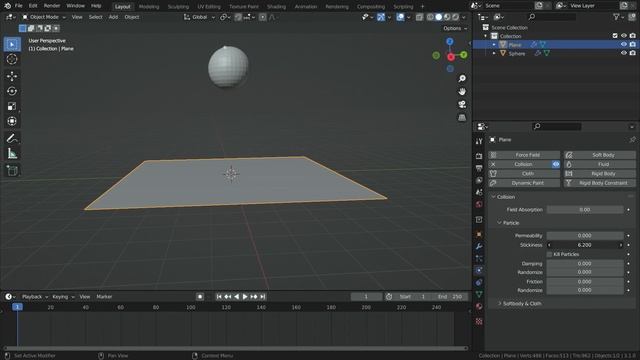Switch perspective/orthographic grid icon
640x360 pixels.
(462, 118)
